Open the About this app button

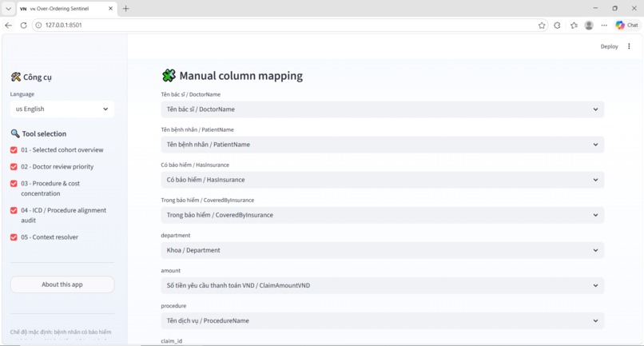click(62, 284)
